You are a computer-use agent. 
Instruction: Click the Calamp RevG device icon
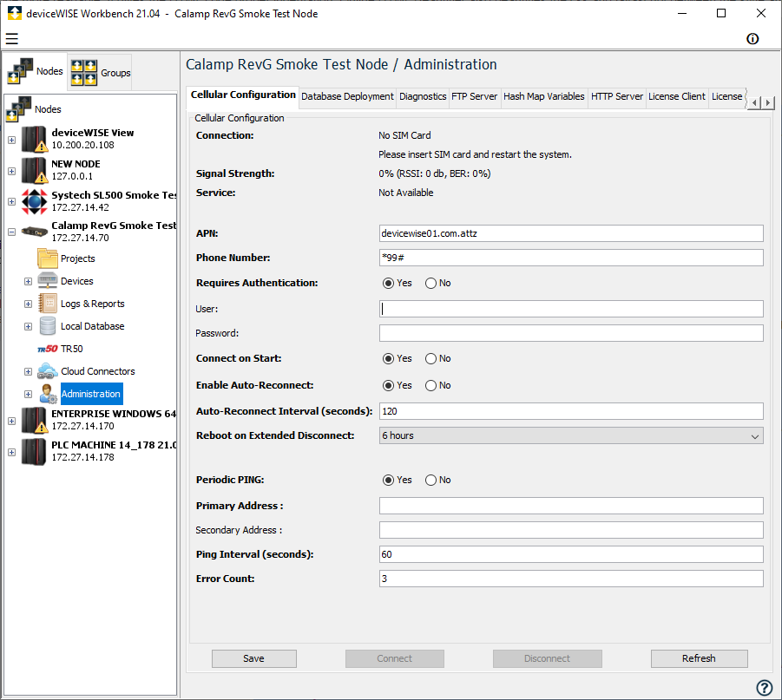34,232
